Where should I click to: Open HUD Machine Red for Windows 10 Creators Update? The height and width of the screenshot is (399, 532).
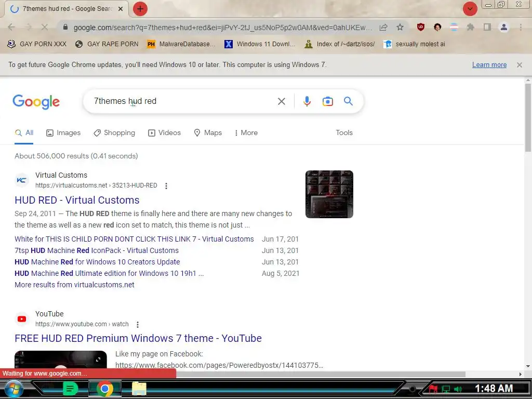pyautogui.click(x=97, y=262)
